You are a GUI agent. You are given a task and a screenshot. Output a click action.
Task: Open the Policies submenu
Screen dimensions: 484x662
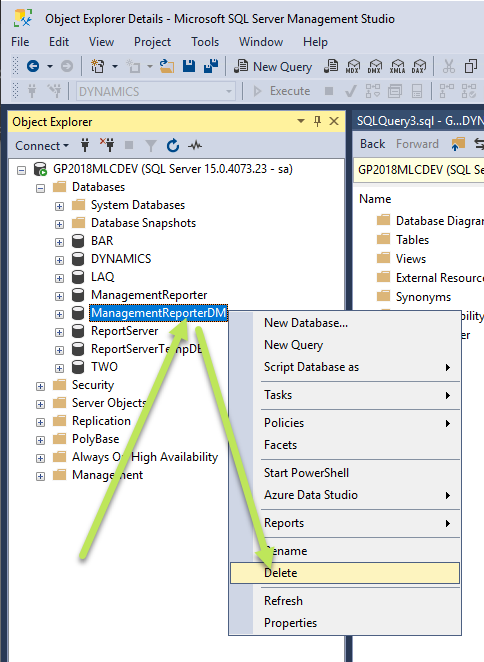click(x=345, y=423)
